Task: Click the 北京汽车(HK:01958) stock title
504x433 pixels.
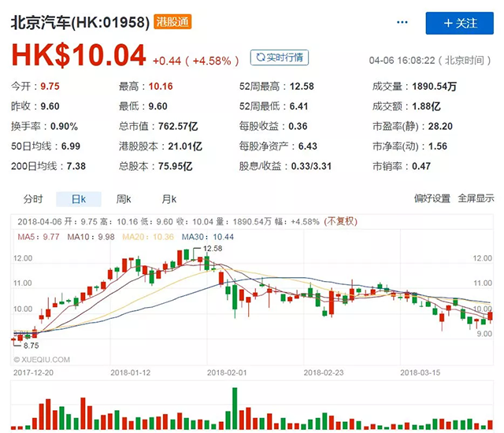Action: (x=80, y=23)
